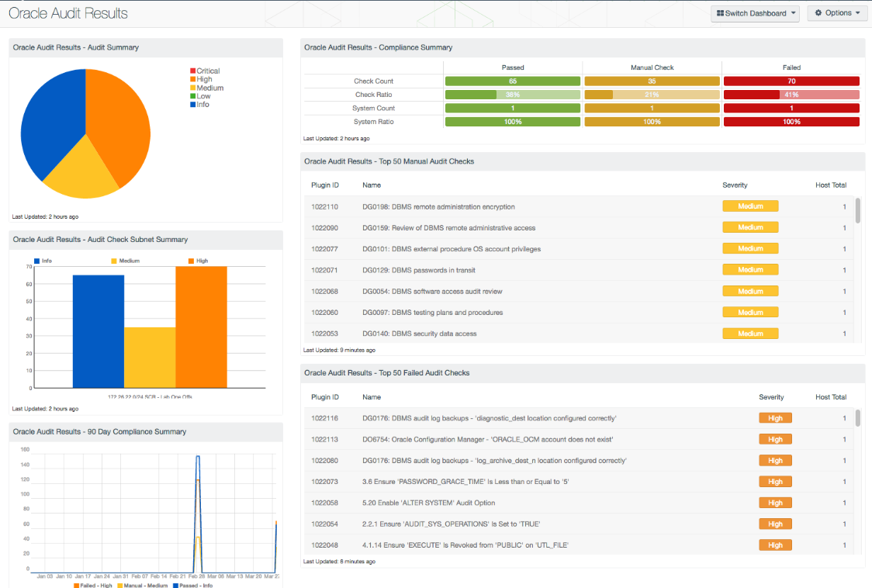Click Plugin ID 1022110

point(325,206)
